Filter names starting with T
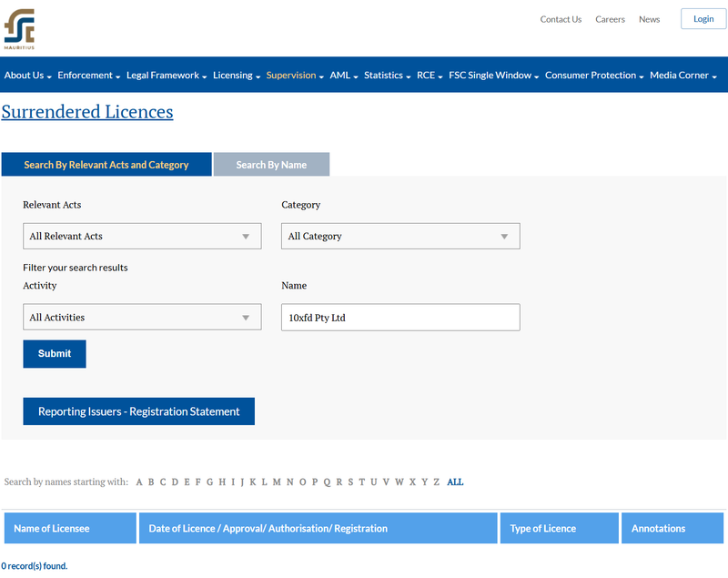Viewport: 728px width, 578px height. click(x=361, y=482)
